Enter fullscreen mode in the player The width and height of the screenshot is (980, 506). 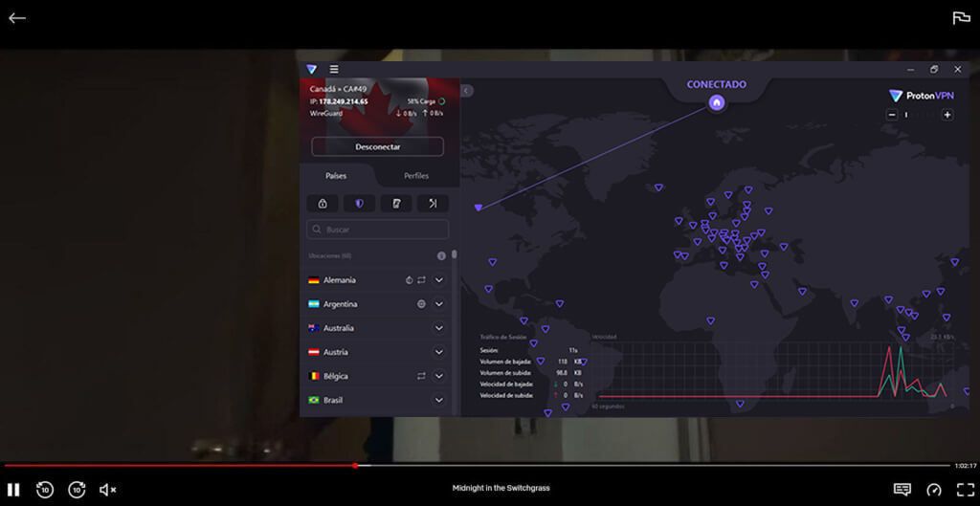(x=965, y=489)
